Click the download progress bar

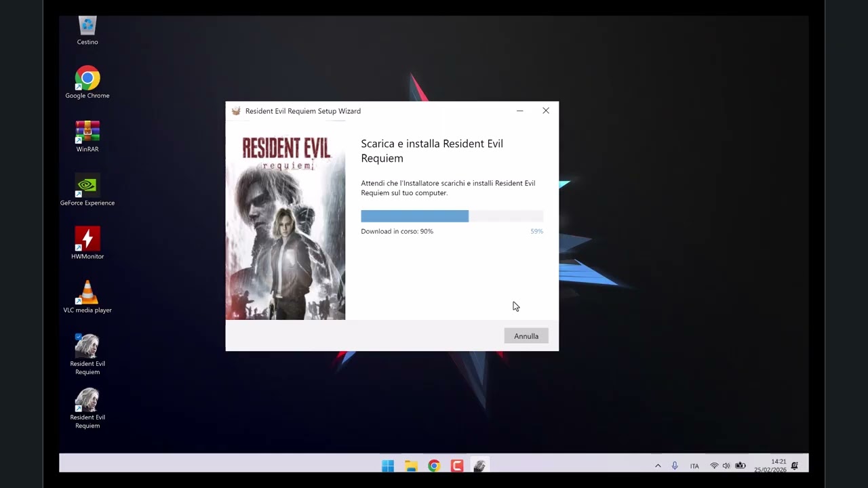[x=452, y=216]
